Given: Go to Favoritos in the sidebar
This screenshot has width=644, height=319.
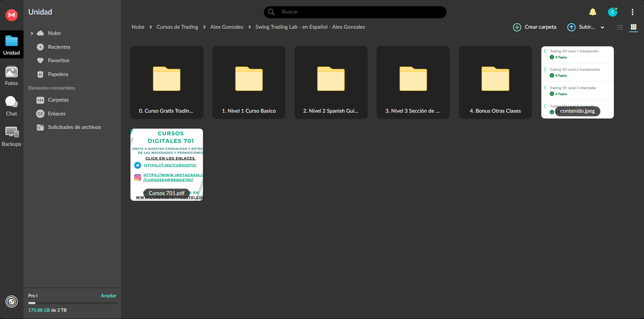Looking at the screenshot, I should [58, 61].
